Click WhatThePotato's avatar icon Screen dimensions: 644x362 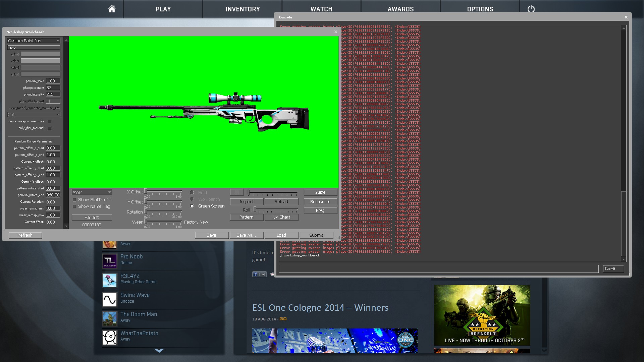pos(109,338)
